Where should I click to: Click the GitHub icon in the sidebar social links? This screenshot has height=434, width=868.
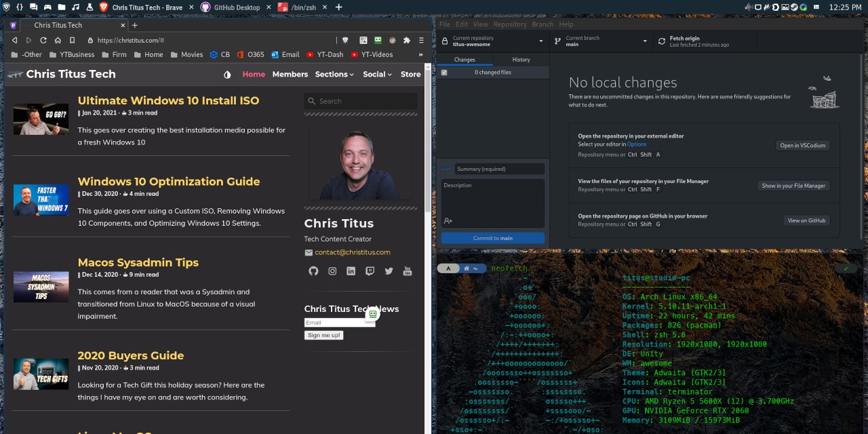313,271
